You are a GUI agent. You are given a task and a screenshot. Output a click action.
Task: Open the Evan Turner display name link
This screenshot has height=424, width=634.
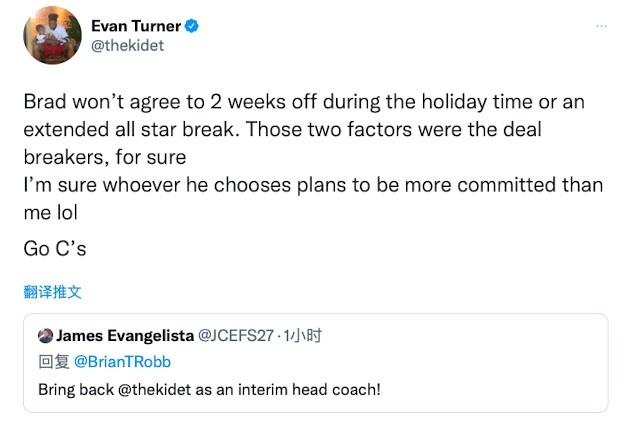pyautogui.click(x=136, y=26)
